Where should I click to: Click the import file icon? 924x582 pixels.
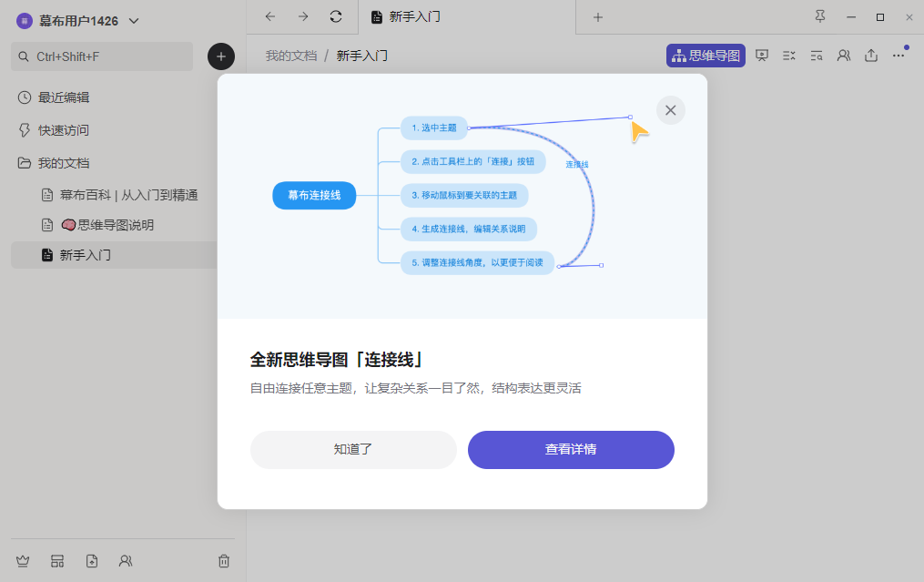(x=92, y=561)
